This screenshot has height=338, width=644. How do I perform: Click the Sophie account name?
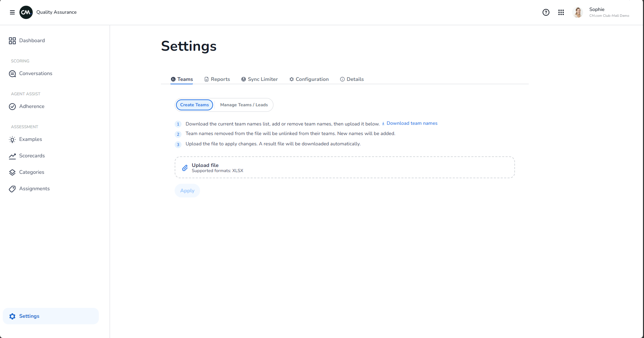[597, 10]
